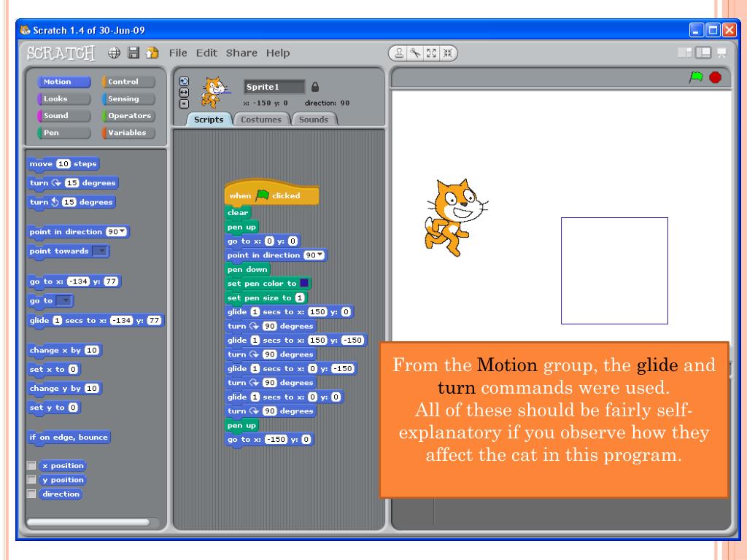Image resolution: width=747 pixels, height=560 pixels.
Task: Open script point in direction 90 dropdown
Action: click(x=320, y=254)
